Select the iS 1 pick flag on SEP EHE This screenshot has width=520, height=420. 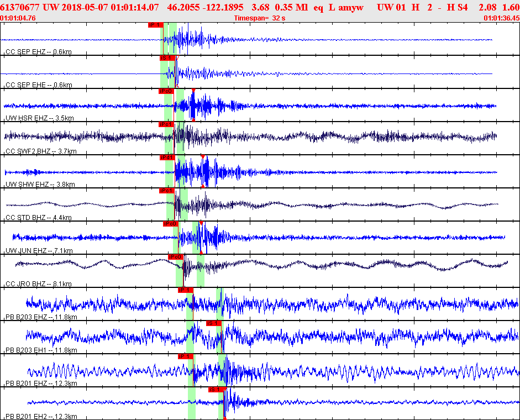[167, 58]
